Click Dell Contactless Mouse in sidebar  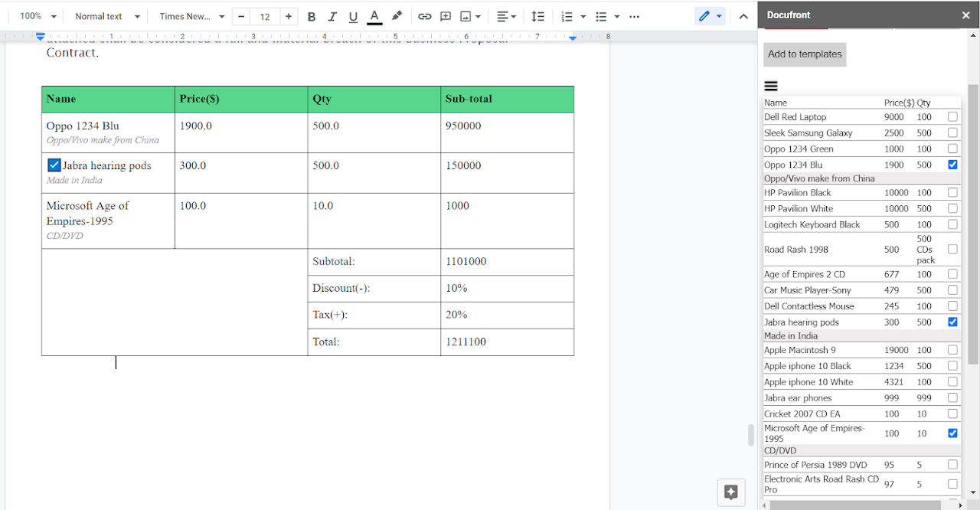pos(809,306)
